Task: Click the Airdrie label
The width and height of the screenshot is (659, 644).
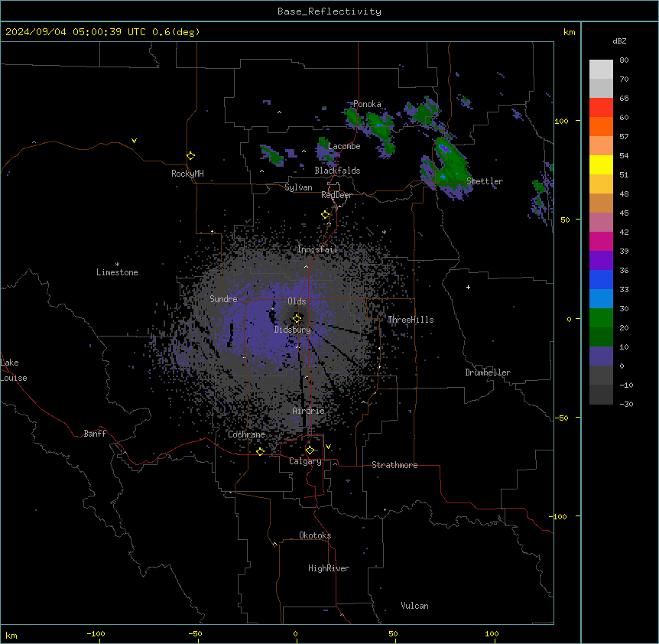Action: (x=308, y=411)
